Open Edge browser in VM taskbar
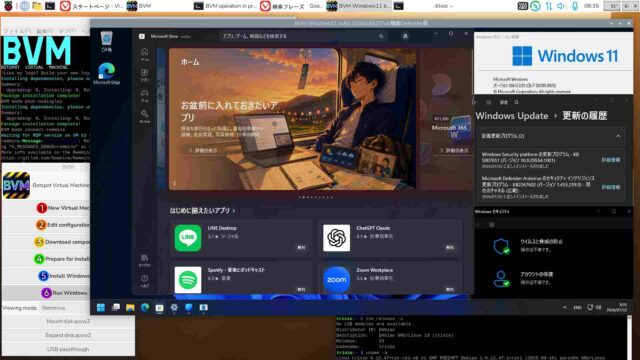Viewport: 640px width, 360px height. point(145,307)
